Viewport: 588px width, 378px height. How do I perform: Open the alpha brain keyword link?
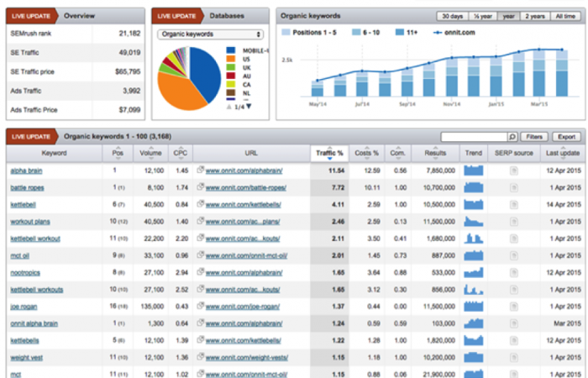(26, 171)
